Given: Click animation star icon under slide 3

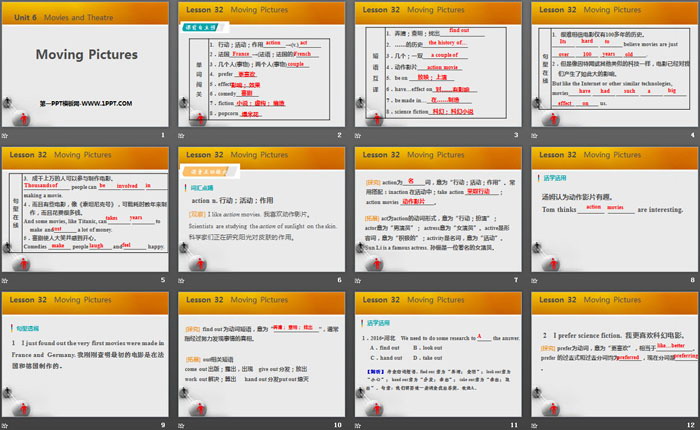Looking at the screenshot, I should pos(358,135).
